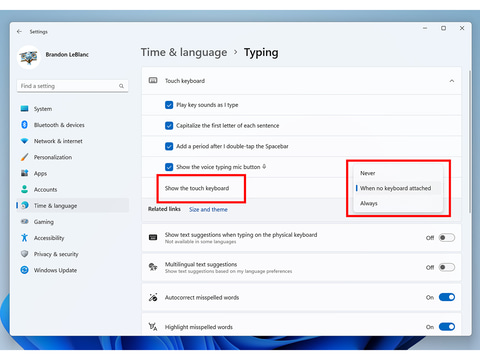Image resolution: width=480 pixels, height=360 pixels.
Task: Click the Show the touch keyboard label
Action: [197, 188]
